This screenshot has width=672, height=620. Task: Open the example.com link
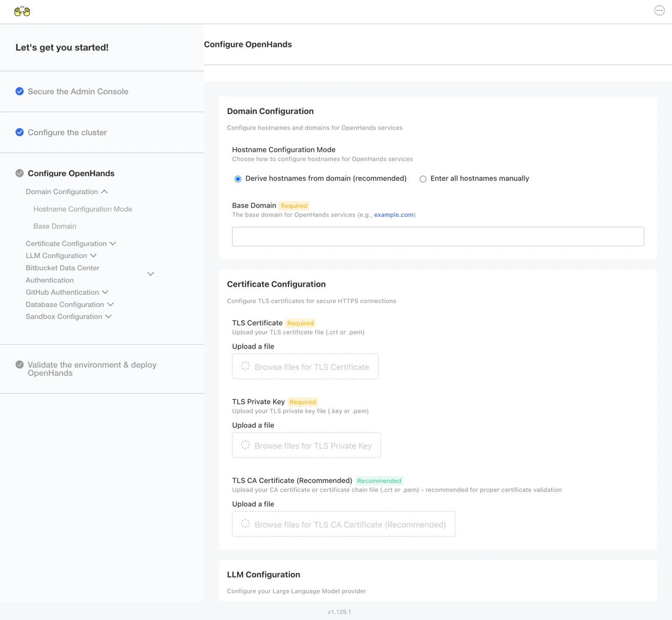[393, 215]
